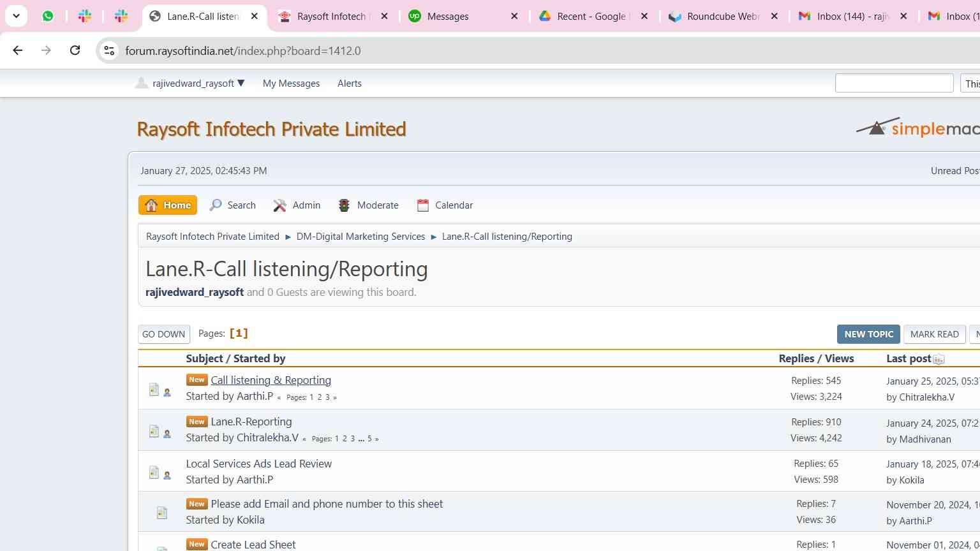
Task: Open Call listening & Reporting topic
Action: pyautogui.click(x=271, y=380)
